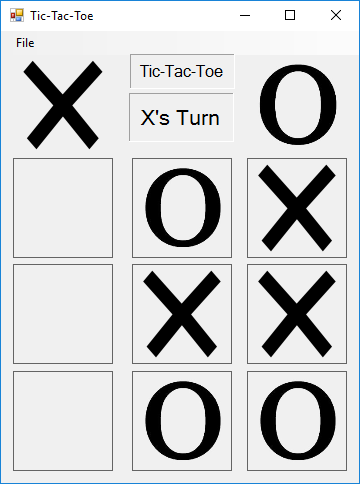Close the Tic-Tac-Toe window

pos(336,15)
